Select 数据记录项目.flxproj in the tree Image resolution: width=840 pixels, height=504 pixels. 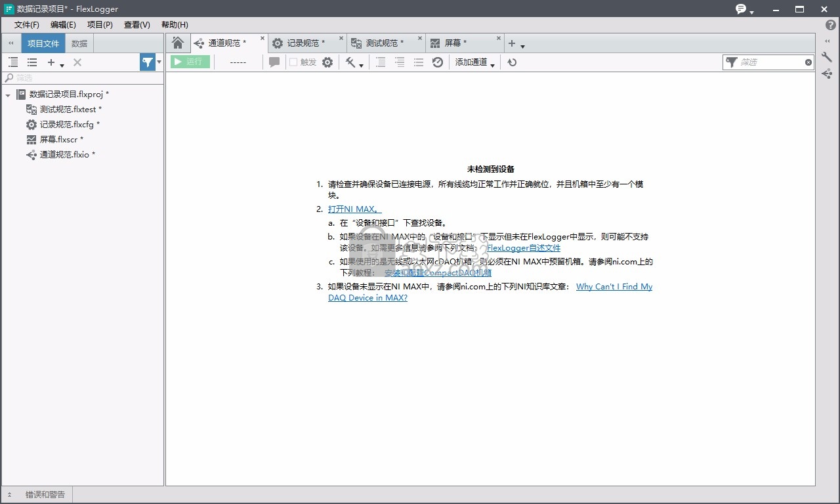pyautogui.click(x=69, y=94)
